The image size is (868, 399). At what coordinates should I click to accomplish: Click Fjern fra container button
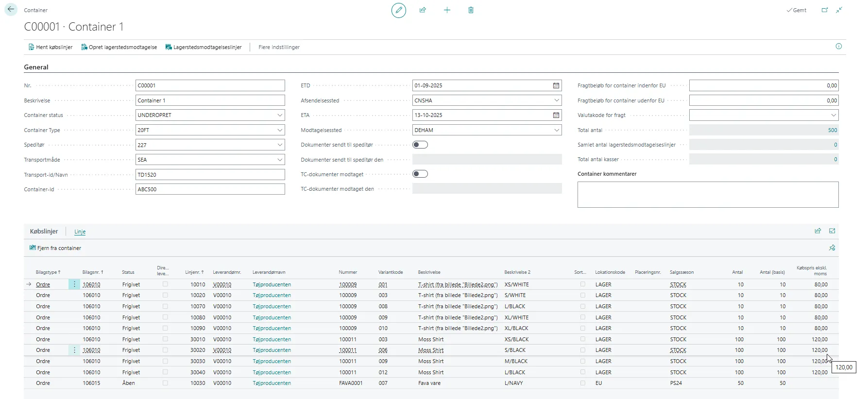[x=55, y=248]
